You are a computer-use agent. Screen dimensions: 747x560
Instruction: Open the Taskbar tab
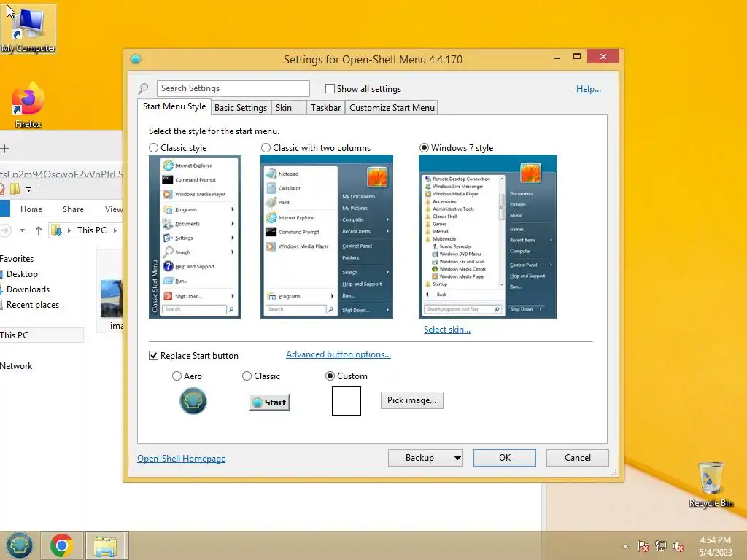tap(325, 108)
